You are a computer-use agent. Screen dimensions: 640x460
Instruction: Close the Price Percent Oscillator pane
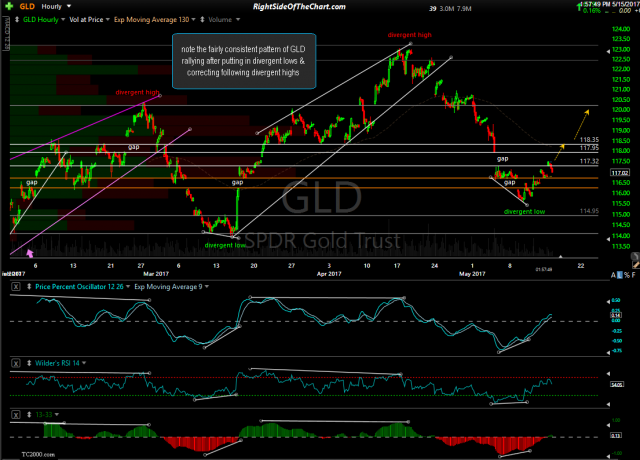pos(16,287)
